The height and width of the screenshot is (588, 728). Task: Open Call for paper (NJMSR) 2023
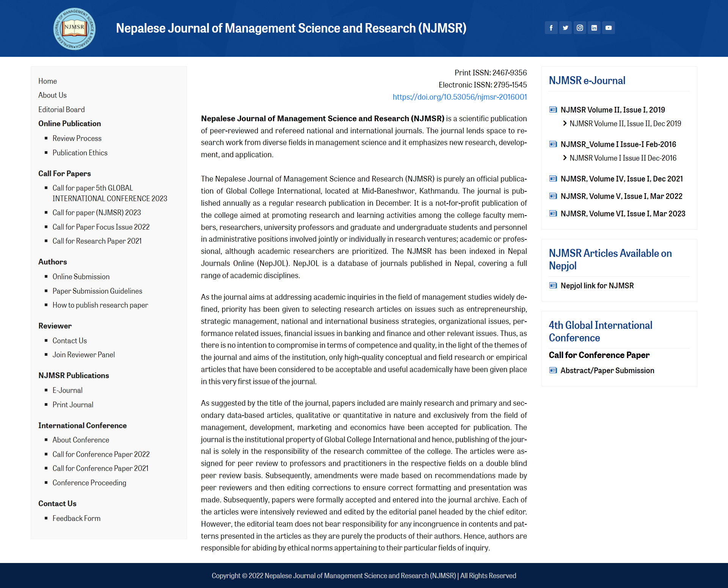click(x=96, y=213)
